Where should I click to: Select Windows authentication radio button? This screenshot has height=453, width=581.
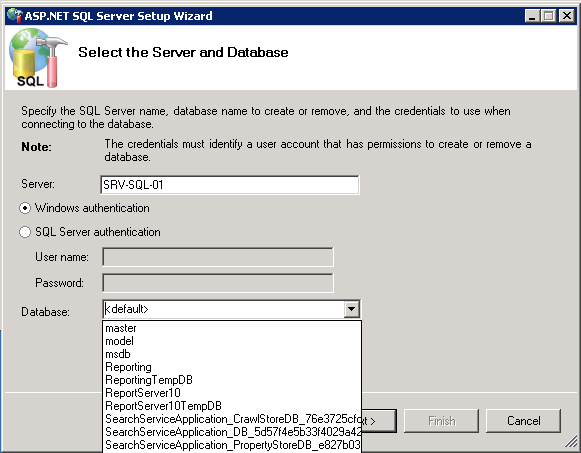point(25,208)
